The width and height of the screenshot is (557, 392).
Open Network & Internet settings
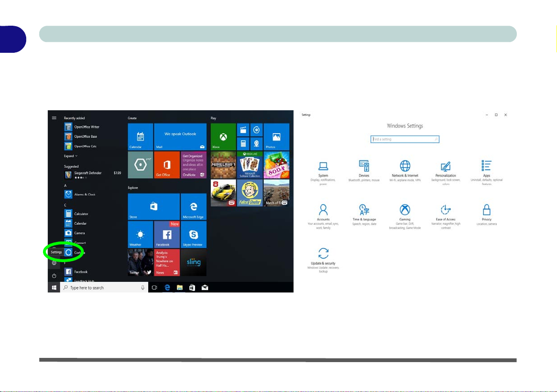pyautogui.click(x=405, y=171)
